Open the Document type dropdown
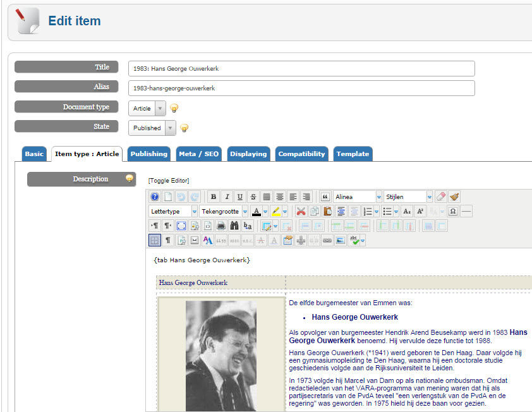 click(x=147, y=108)
